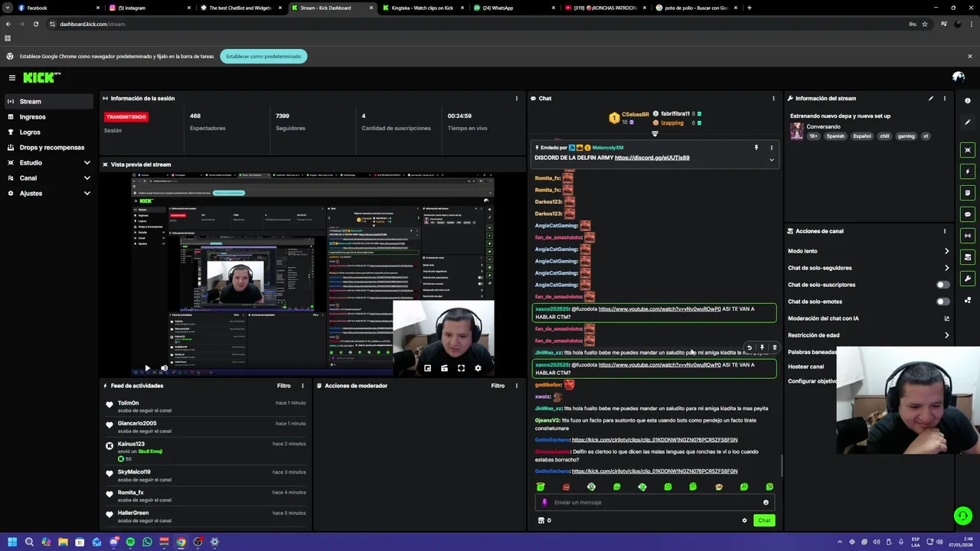The image size is (980, 551).
Task: Select Stream in left sidebar
Action: click(x=49, y=101)
